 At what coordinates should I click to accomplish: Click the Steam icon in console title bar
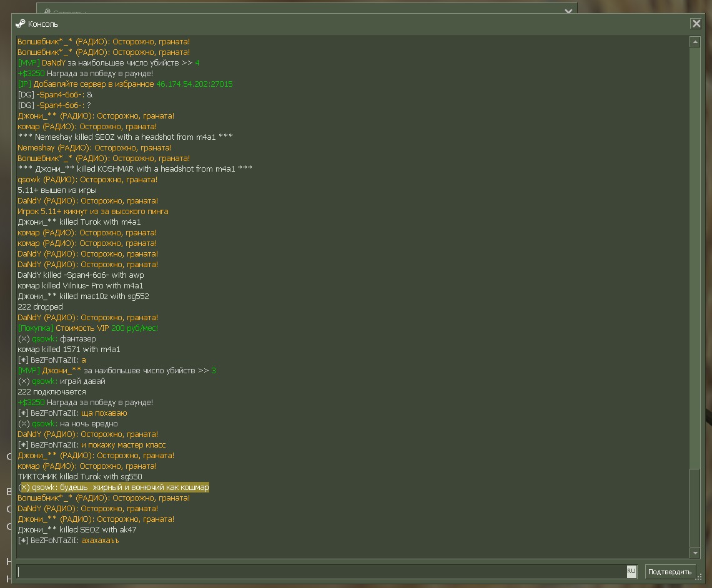click(x=21, y=24)
